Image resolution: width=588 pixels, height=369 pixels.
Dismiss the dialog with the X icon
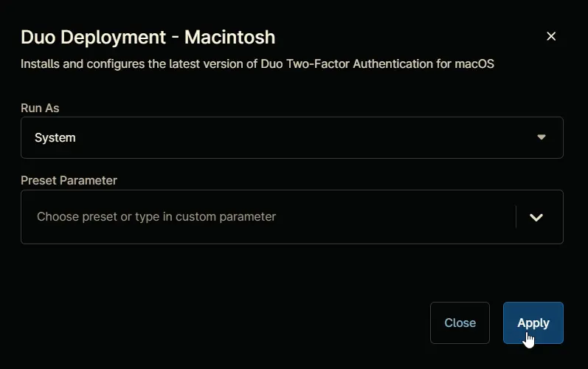click(551, 36)
